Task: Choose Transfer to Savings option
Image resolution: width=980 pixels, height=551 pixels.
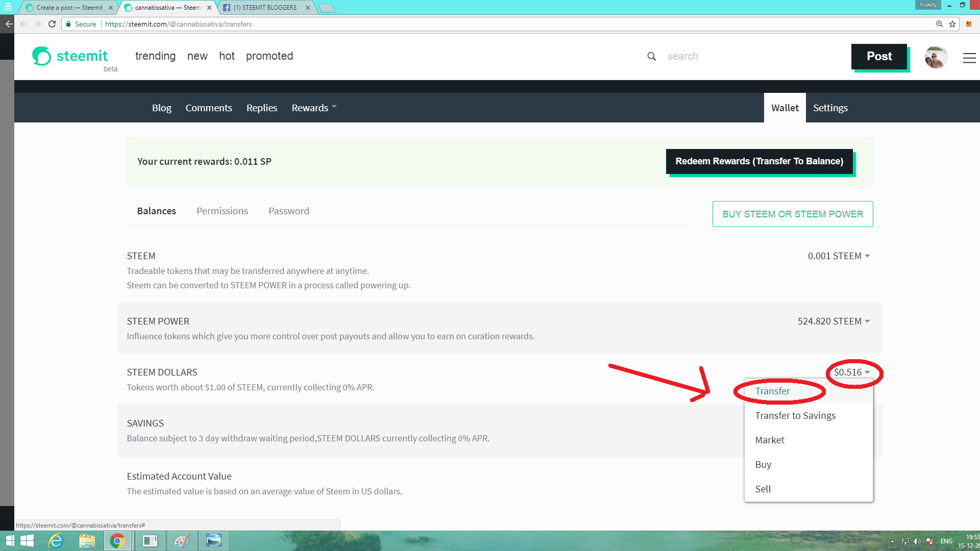Action: point(795,416)
